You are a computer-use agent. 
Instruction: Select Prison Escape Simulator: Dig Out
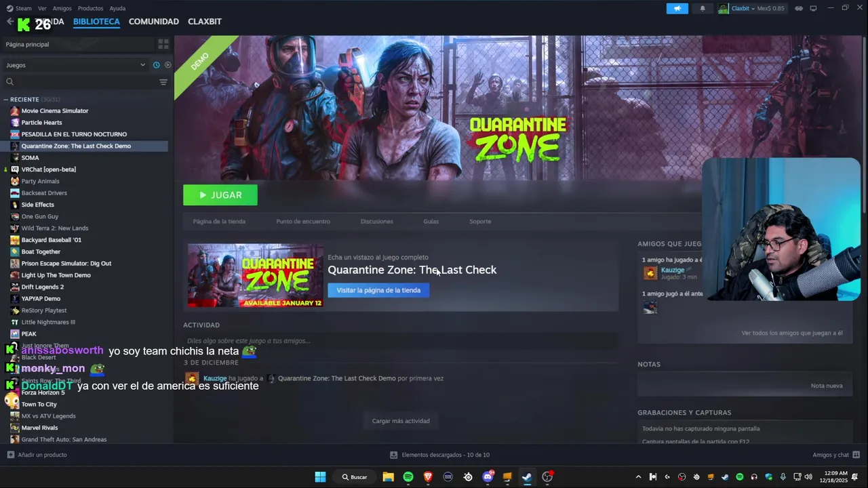[x=66, y=264]
